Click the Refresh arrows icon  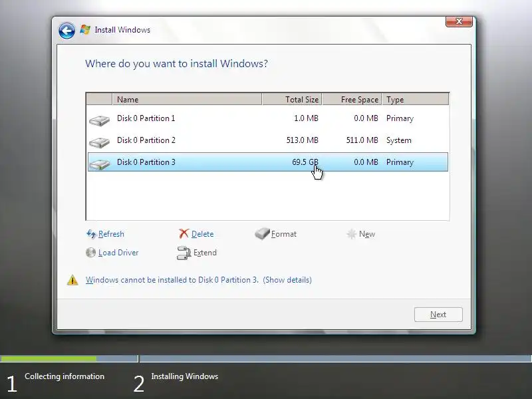click(x=91, y=234)
